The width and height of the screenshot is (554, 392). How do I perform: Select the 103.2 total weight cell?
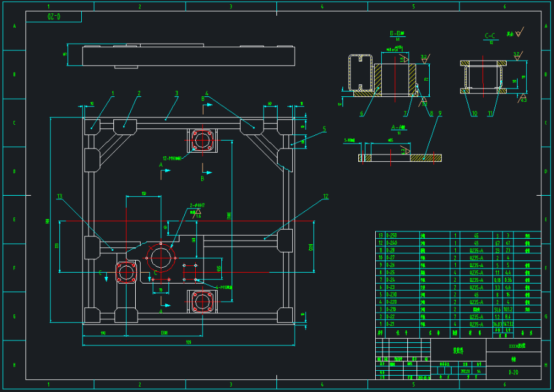coord(508,310)
